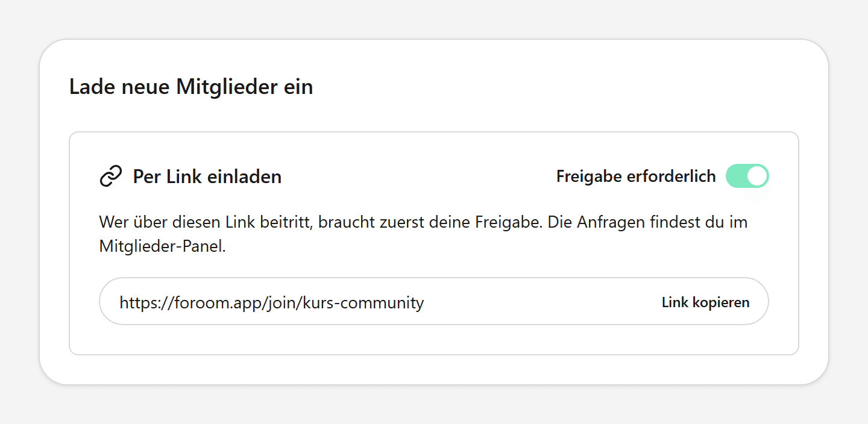
Task: Toggle the Freigabe erforderlich switch off
Action: [x=747, y=176]
